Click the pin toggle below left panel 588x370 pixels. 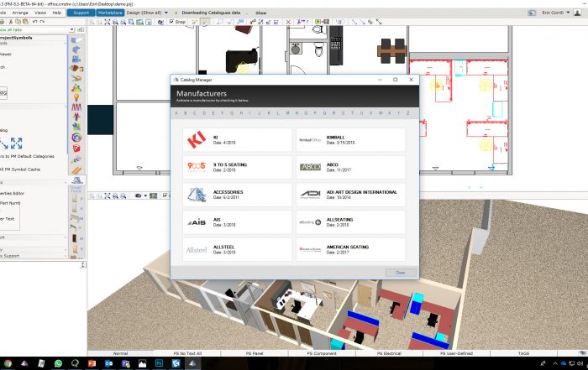pos(83,265)
